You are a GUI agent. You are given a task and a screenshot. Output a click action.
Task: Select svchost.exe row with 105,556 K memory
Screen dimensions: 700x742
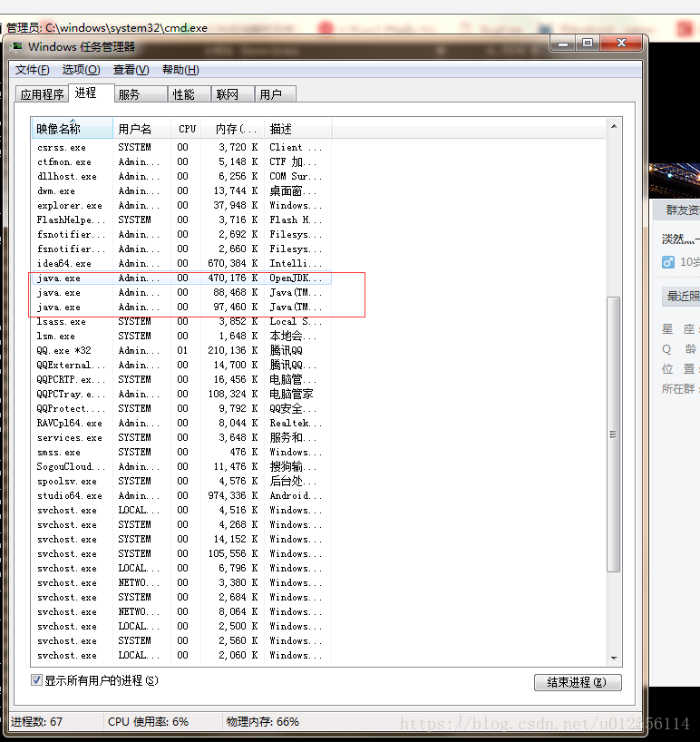(x=181, y=553)
